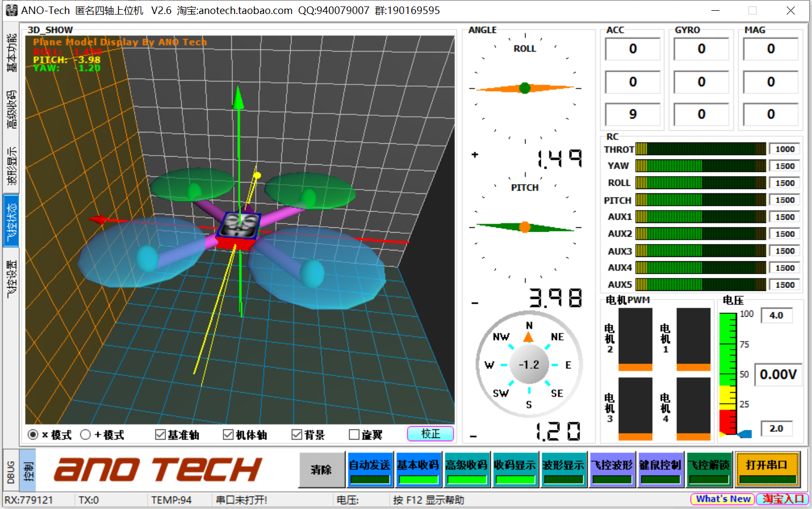Open the 飞控设置 side tab
Image resolution: width=812 pixels, height=509 pixels.
[x=11, y=279]
